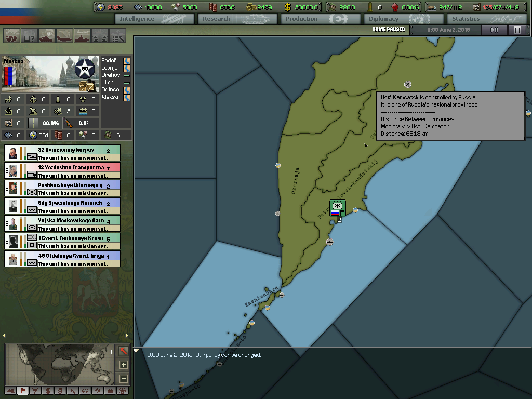The image size is (532, 399).
Task: Switch to terrain map mode with mountain icon
Action: click(11, 391)
